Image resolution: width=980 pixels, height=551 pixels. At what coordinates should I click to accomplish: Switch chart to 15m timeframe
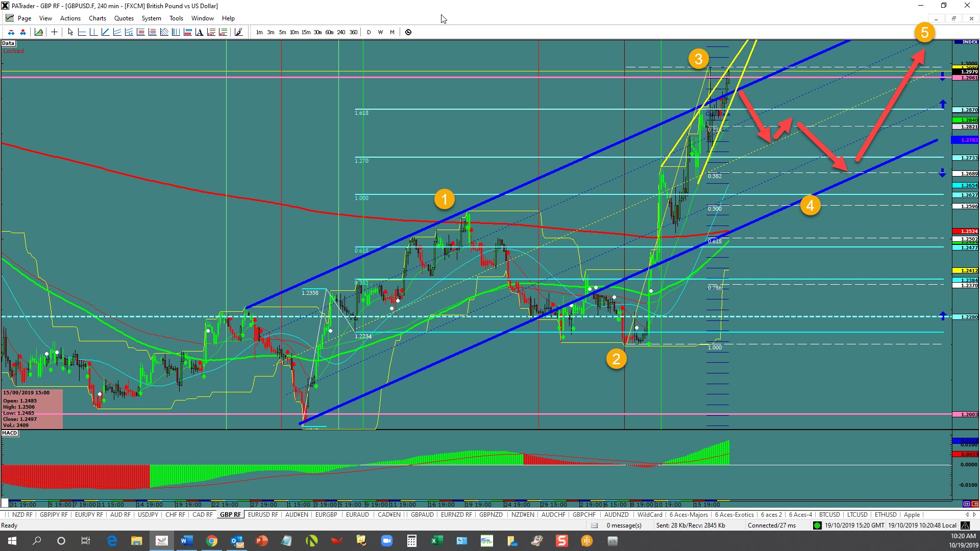tap(306, 32)
